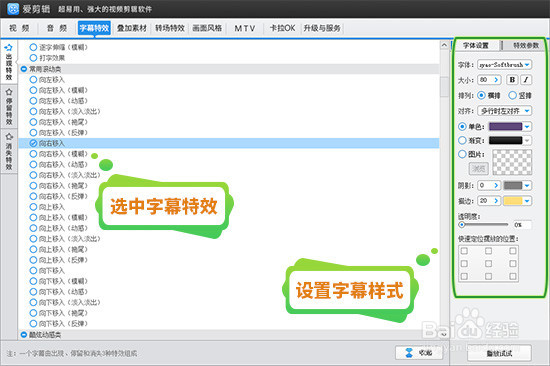
Task: Open the black 渐变 color dropdown
Action: coord(527,140)
